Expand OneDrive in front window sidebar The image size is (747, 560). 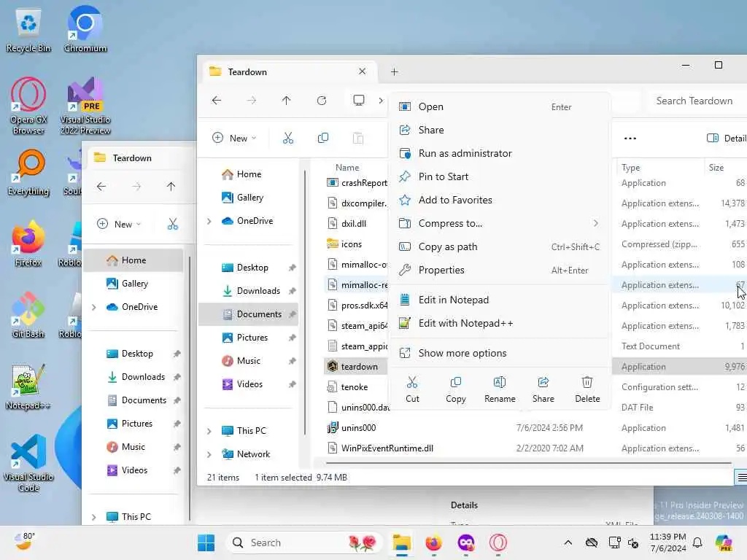(x=209, y=221)
